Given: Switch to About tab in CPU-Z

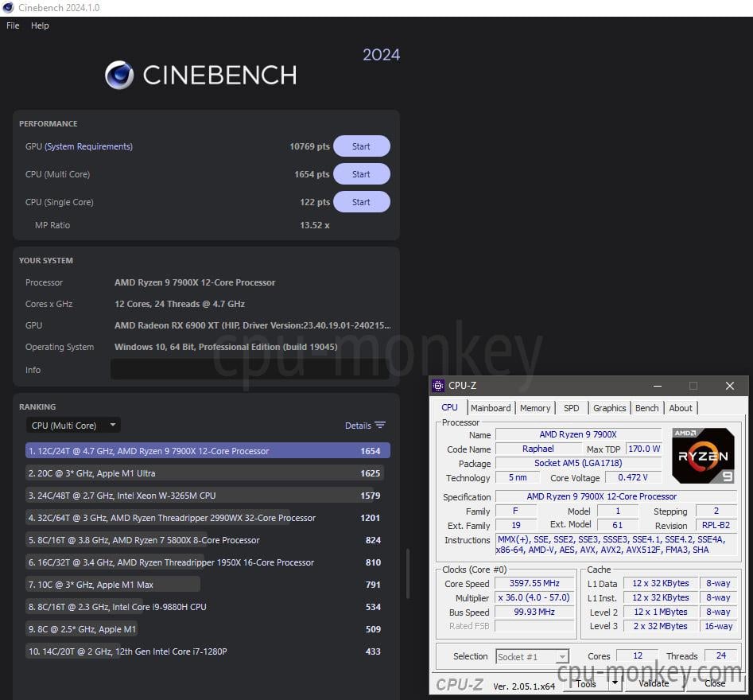Looking at the screenshot, I should click(x=681, y=408).
